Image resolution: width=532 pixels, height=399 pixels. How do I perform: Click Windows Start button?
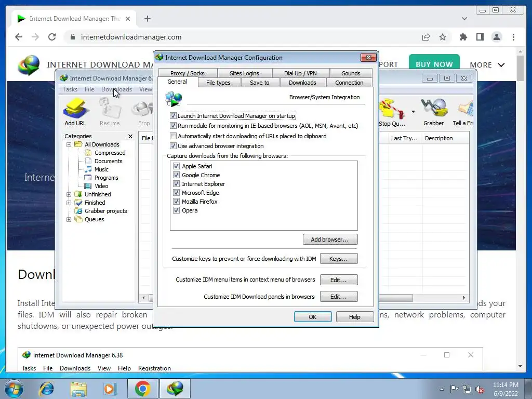coord(14,389)
